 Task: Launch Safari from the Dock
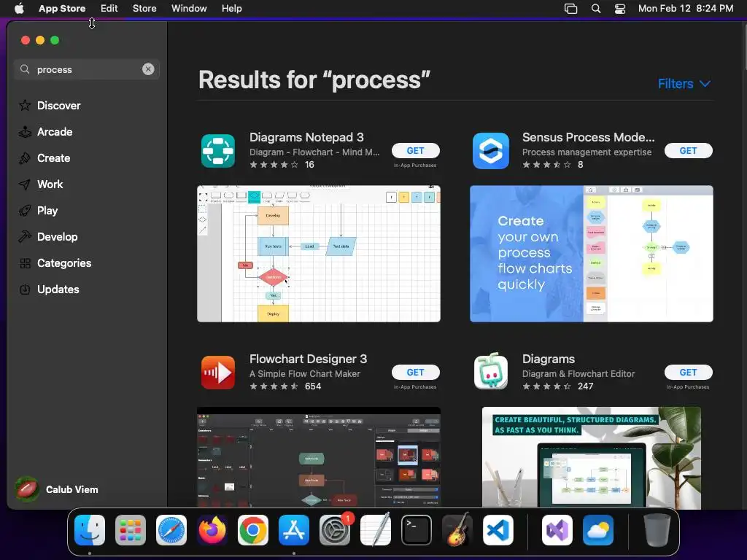point(171,530)
